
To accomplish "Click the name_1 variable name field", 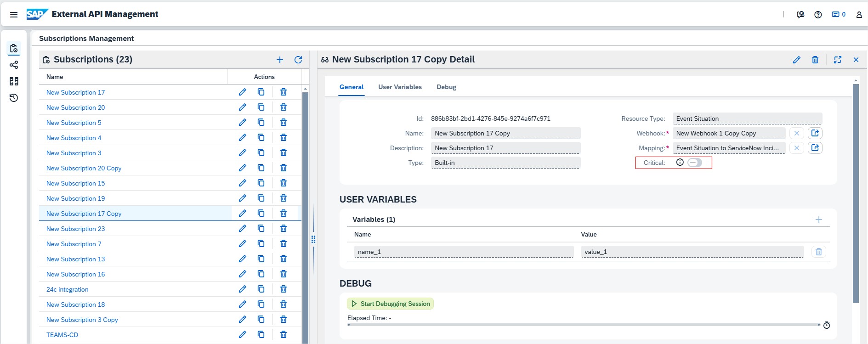I will (464, 252).
